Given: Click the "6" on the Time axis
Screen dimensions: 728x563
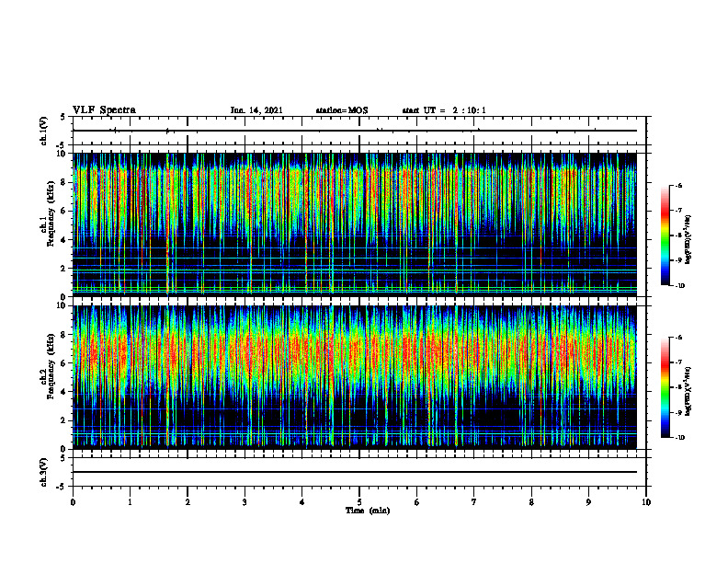Looking at the screenshot, I should click(417, 502).
